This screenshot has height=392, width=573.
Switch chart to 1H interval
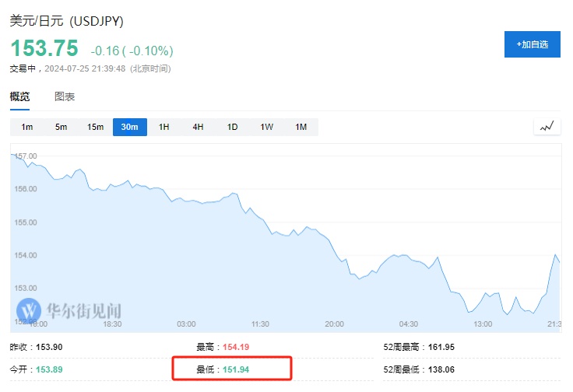point(164,127)
